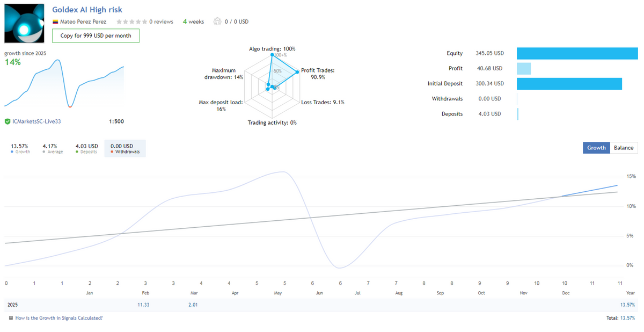Click the radar chart Algo trading point
This screenshot has width=644, height=332.
coord(272,55)
